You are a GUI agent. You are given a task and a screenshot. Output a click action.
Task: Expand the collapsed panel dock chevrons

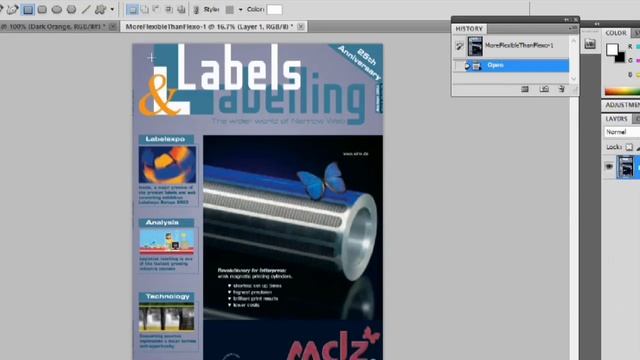point(596,24)
